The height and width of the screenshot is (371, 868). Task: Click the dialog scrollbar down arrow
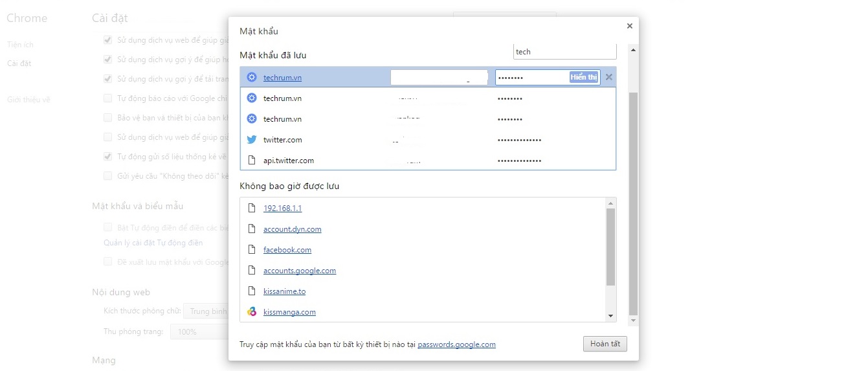633,320
